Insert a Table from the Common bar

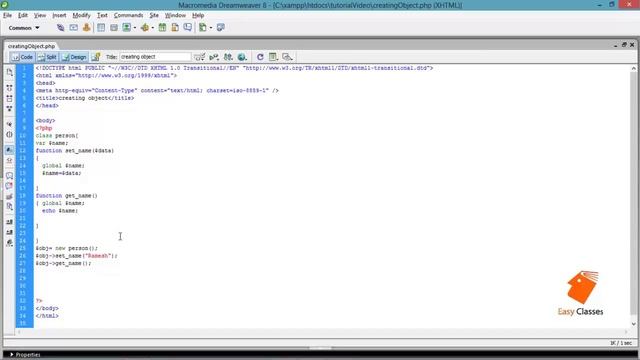pyautogui.click(x=101, y=28)
